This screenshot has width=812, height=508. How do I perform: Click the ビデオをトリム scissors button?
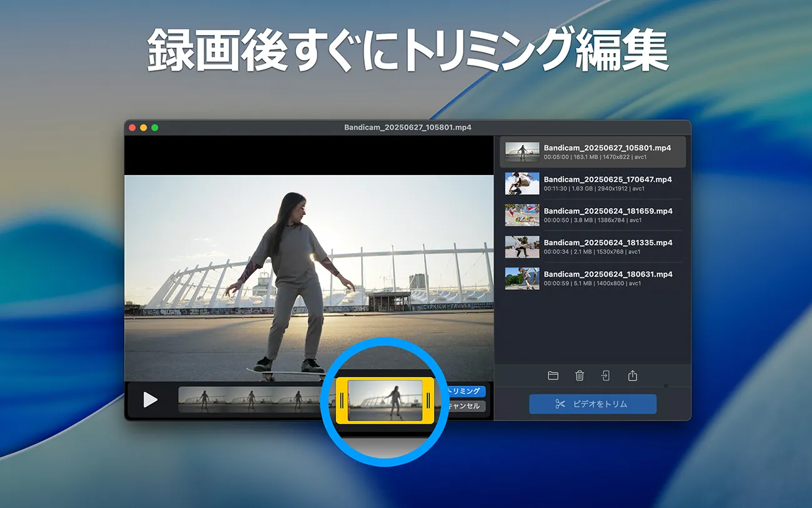[592, 404]
